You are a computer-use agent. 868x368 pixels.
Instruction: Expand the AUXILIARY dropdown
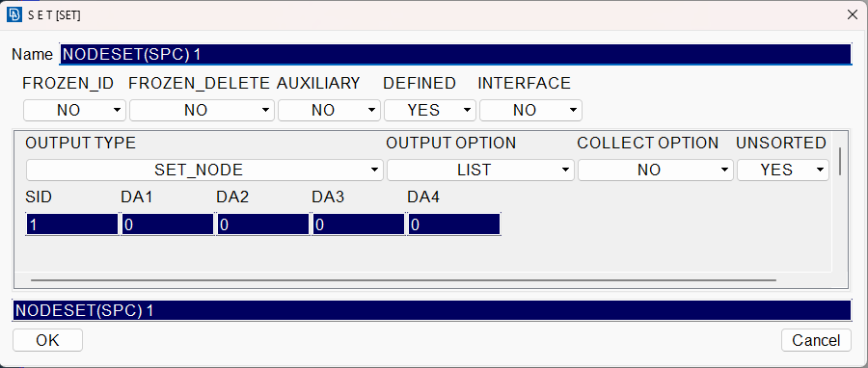(x=330, y=110)
